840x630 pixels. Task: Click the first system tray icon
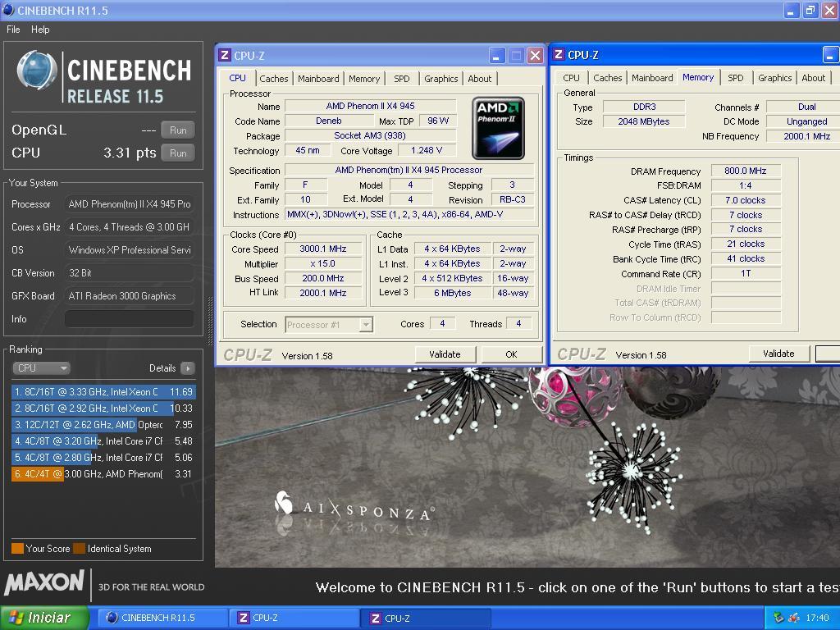pyautogui.click(x=778, y=618)
